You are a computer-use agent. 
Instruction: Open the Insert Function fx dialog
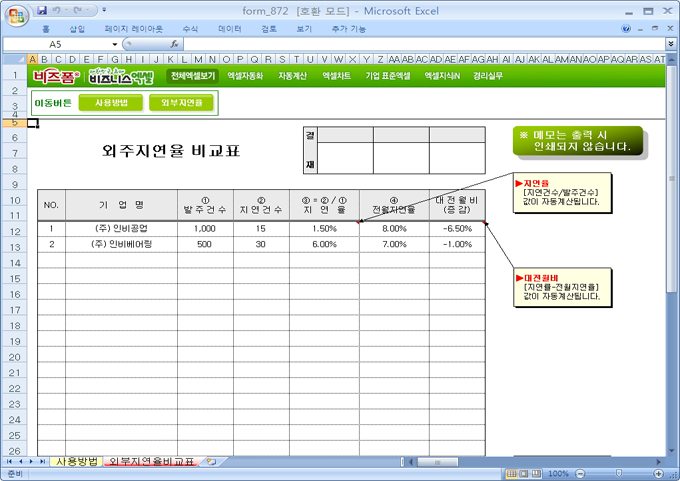point(174,44)
